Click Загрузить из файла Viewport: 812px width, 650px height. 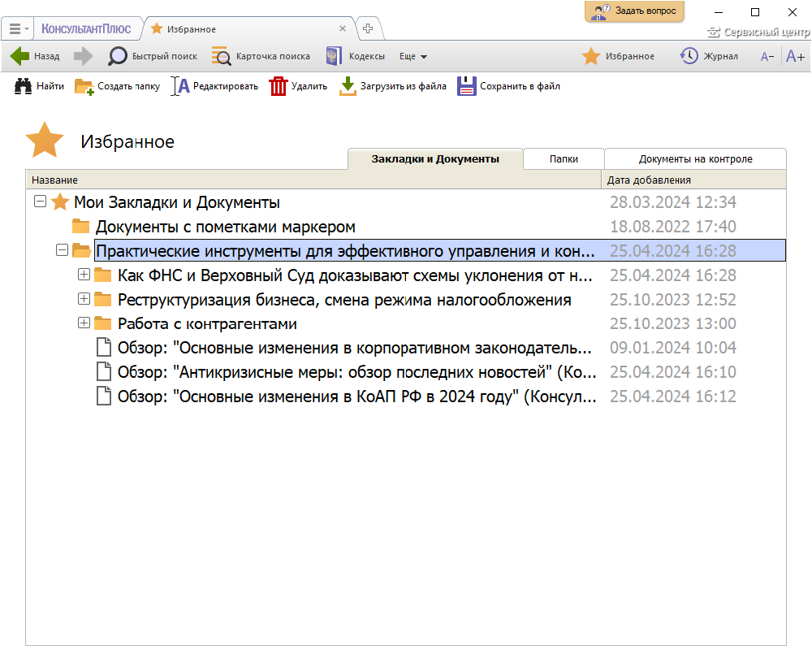(x=393, y=86)
